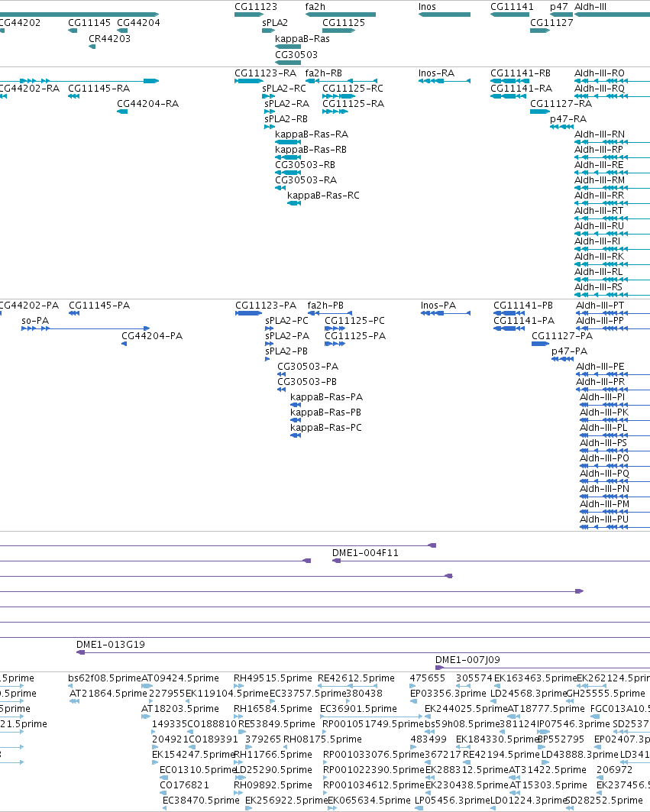
Task: Select the CG44204 gene label
Action: [x=138, y=23]
